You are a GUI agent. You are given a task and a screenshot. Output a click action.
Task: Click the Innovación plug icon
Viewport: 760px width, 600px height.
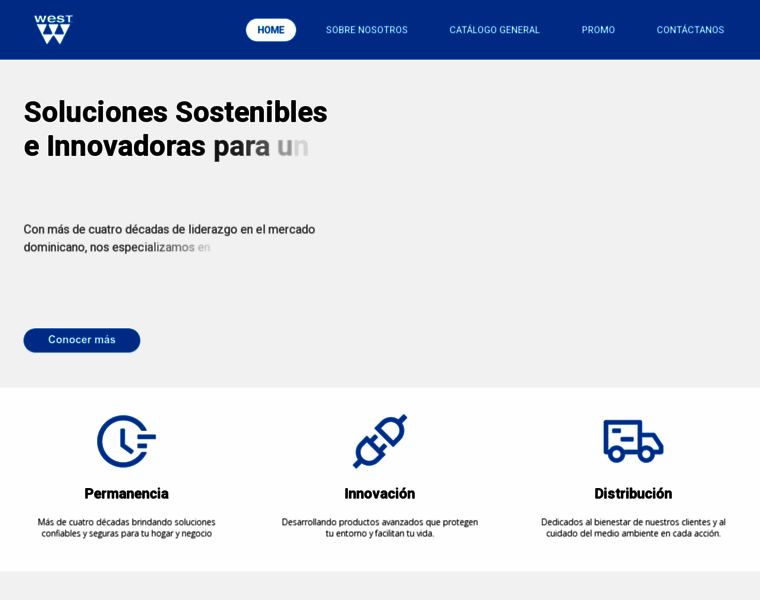coord(380,441)
